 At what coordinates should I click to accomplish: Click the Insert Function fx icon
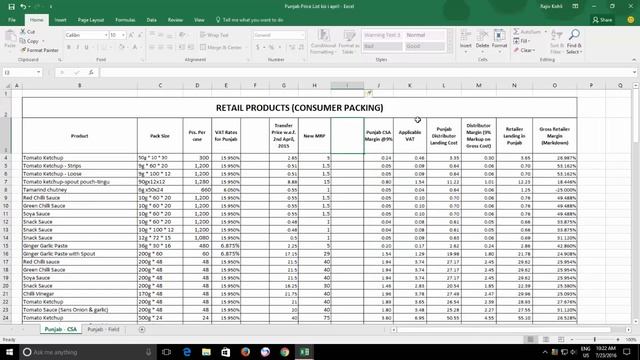pos(91,72)
